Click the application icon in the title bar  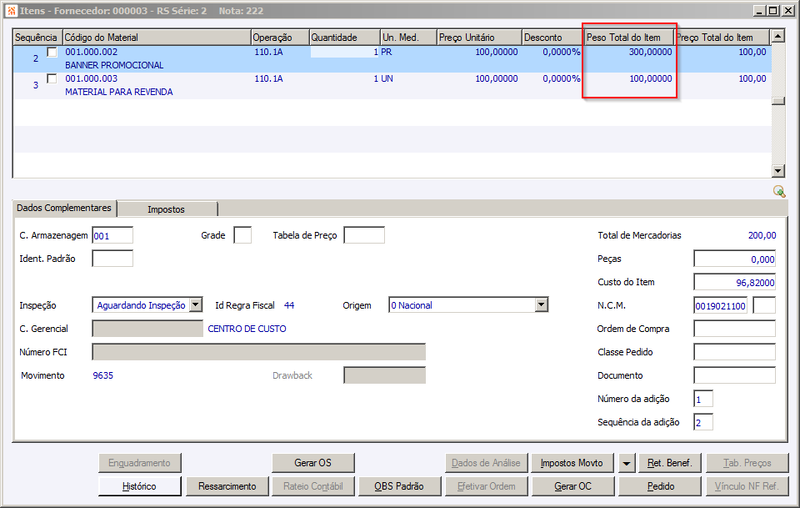11,11
